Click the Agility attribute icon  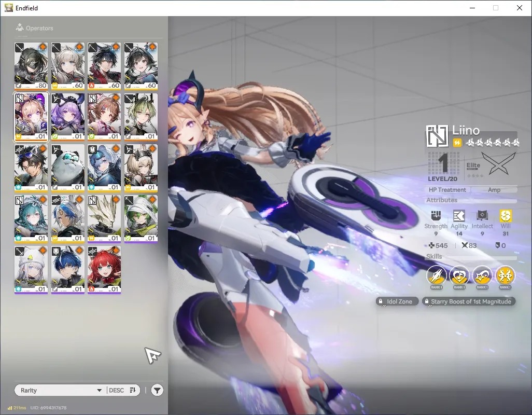click(459, 216)
